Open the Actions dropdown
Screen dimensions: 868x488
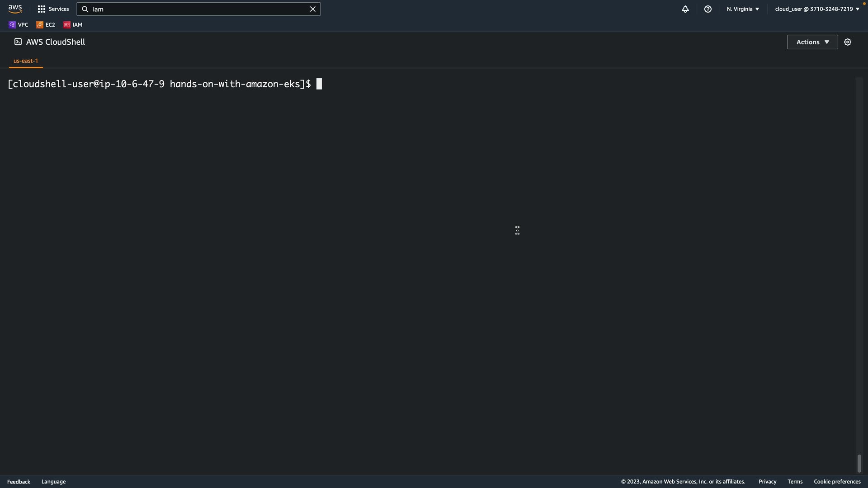[x=812, y=42]
